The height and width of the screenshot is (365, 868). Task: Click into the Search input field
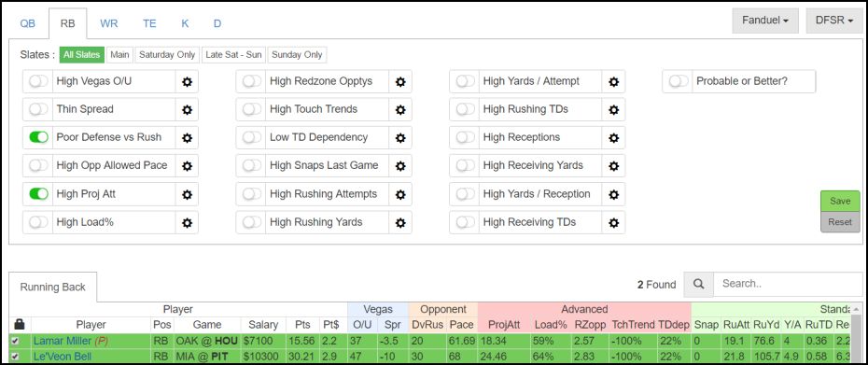[x=788, y=284]
